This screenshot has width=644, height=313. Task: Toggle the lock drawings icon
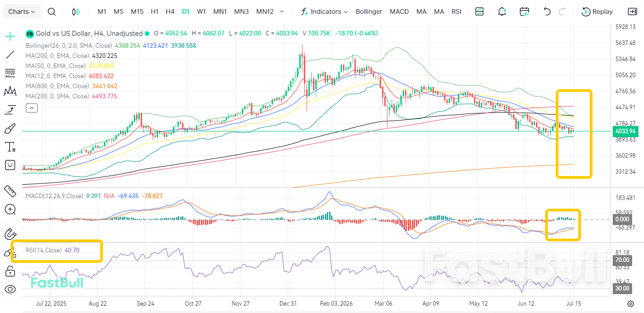pyautogui.click(x=10, y=271)
